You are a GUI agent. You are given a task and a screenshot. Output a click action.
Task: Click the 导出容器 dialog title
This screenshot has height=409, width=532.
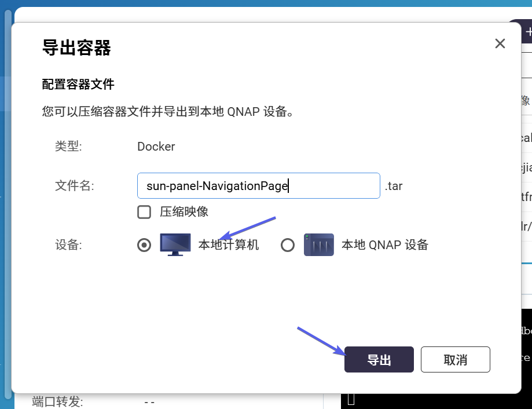(76, 48)
